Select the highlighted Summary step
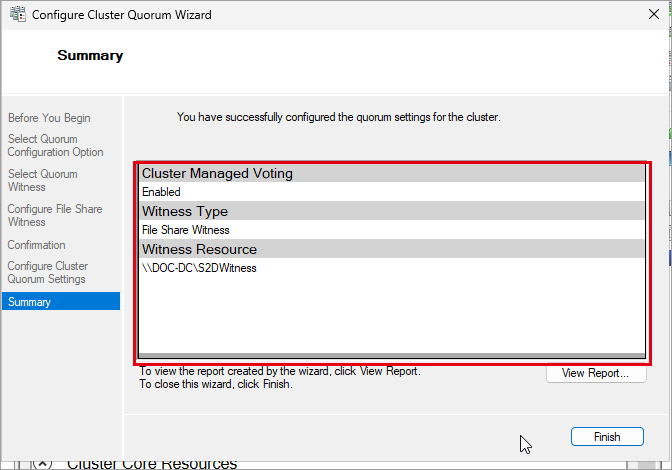This screenshot has height=470, width=672. 61,301
